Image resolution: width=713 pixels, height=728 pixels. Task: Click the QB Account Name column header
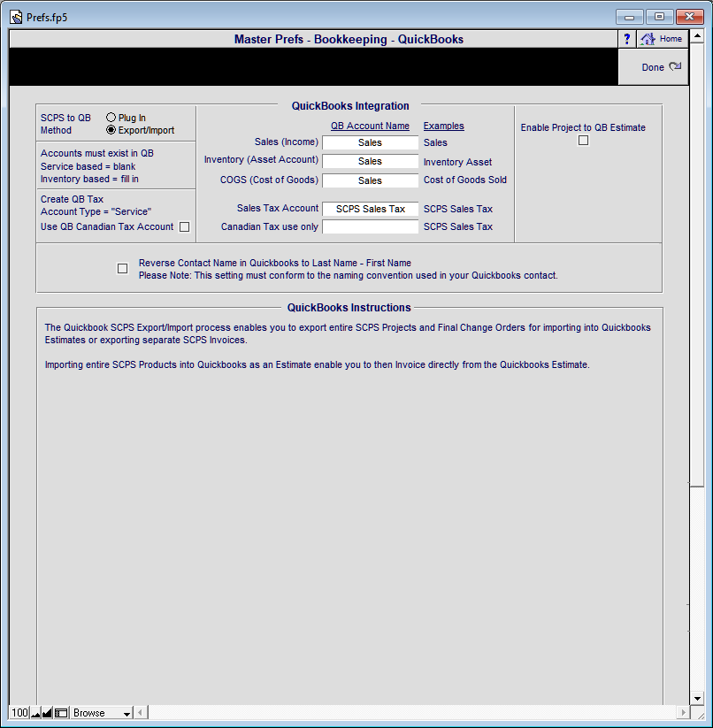pyautogui.click(x=370, y=126)
